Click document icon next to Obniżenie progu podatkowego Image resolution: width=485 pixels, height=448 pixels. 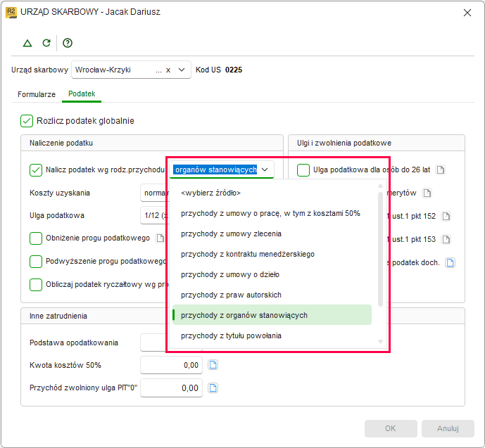pos(160,238)
